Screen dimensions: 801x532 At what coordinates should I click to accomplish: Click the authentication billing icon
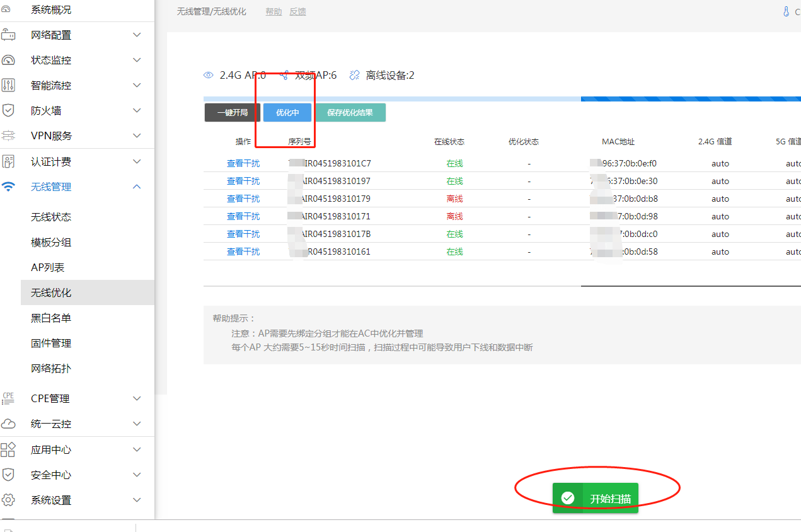point(8,161)
